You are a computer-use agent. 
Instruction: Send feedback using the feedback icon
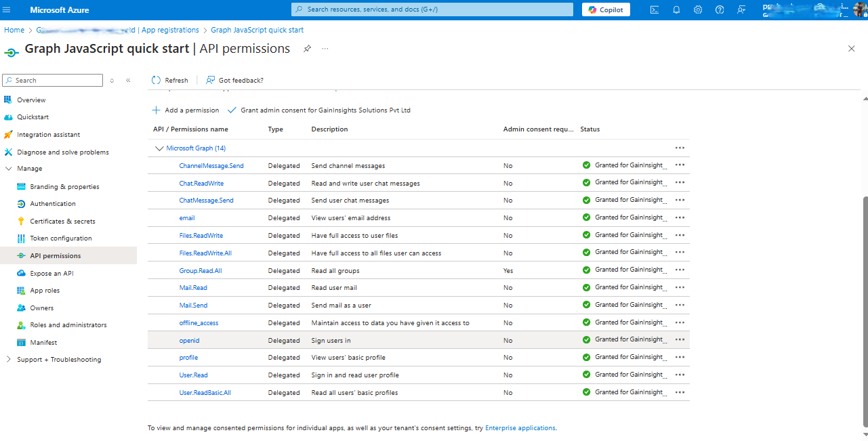[740, 9]
